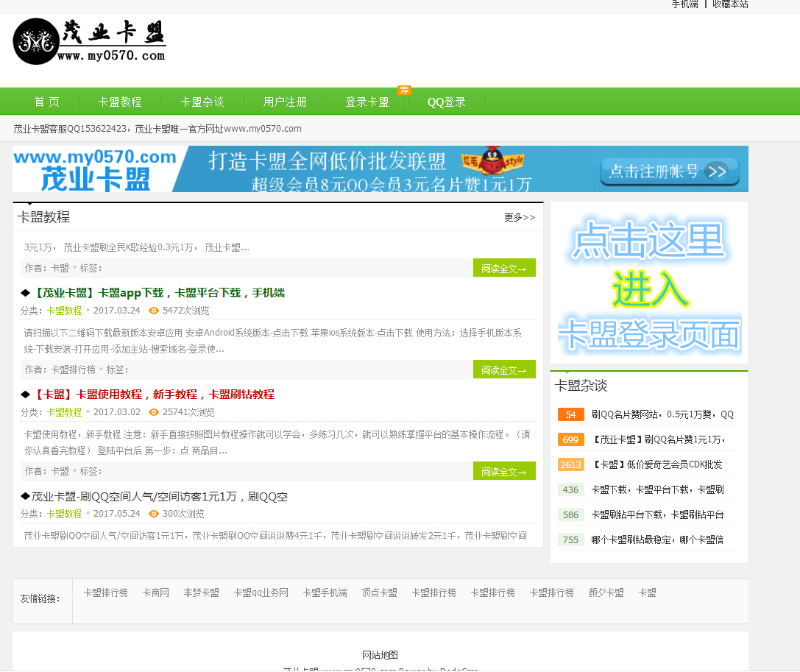This screenshot has height=672, width=800.
Task: Click 阅读全文 for the first article
Action: pos(503,268)
